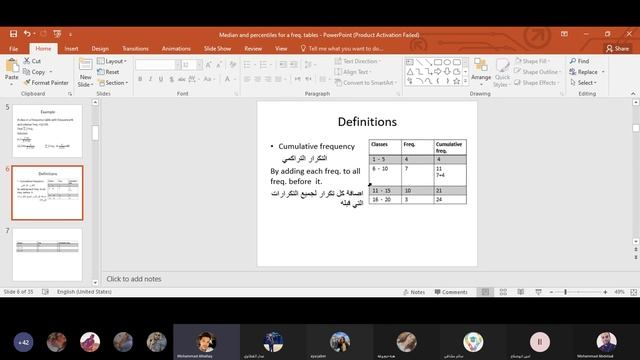The width and height of the screenshot is (640, 360).
Task: Switch to the Insert tab
Action: pos(71,49)
